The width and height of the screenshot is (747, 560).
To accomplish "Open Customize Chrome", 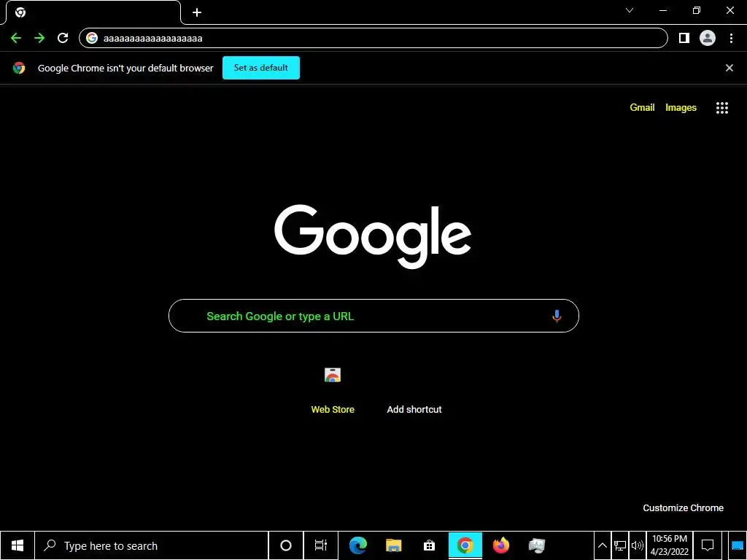I will coord(683,508).
